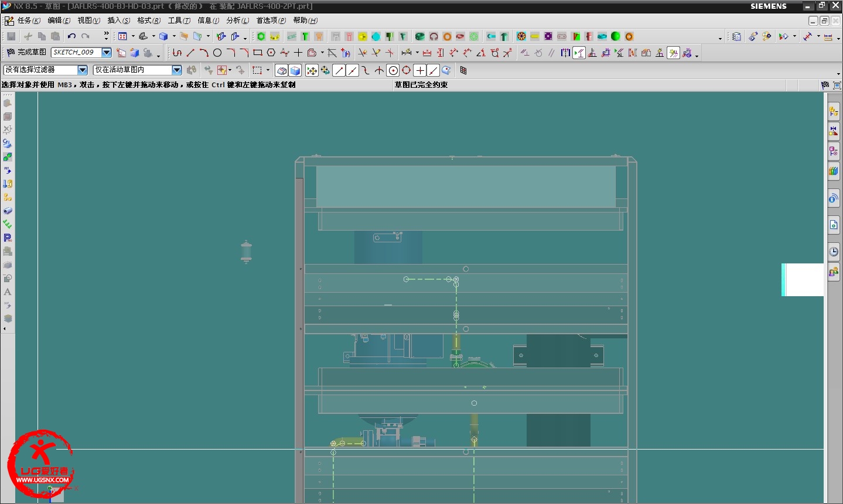The image size is (843, 504).
Task: Click the Undo arrow icon
Action: click(x=71, y=36)
